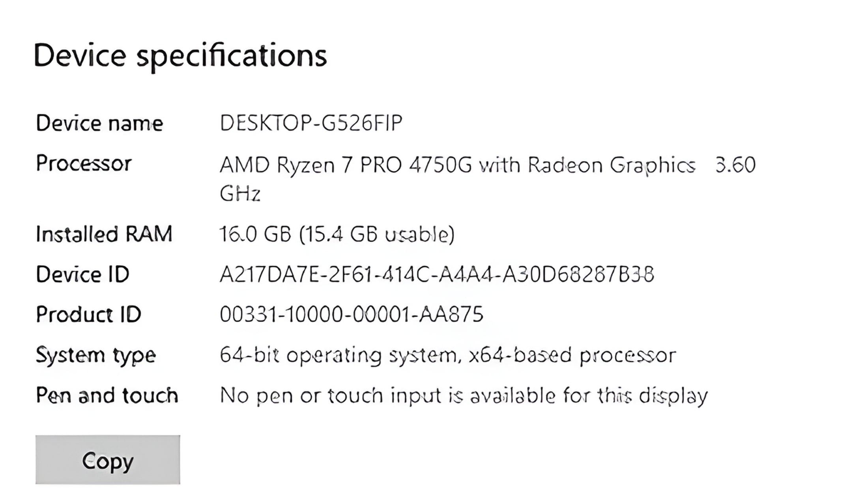Click the GHz text on second processor line
Image resolution: width=868 pixels, height=501 pixels.
pos(240,193)
